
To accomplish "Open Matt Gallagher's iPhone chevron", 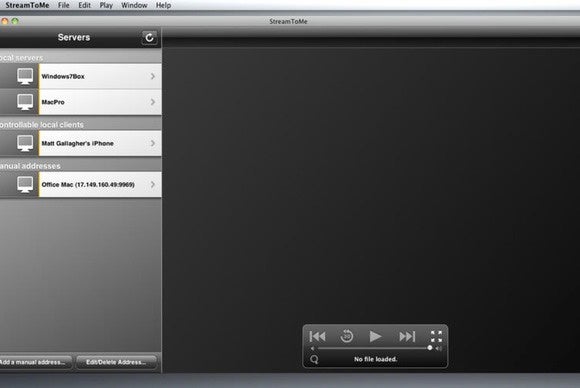I will click(x=153, y=143).
